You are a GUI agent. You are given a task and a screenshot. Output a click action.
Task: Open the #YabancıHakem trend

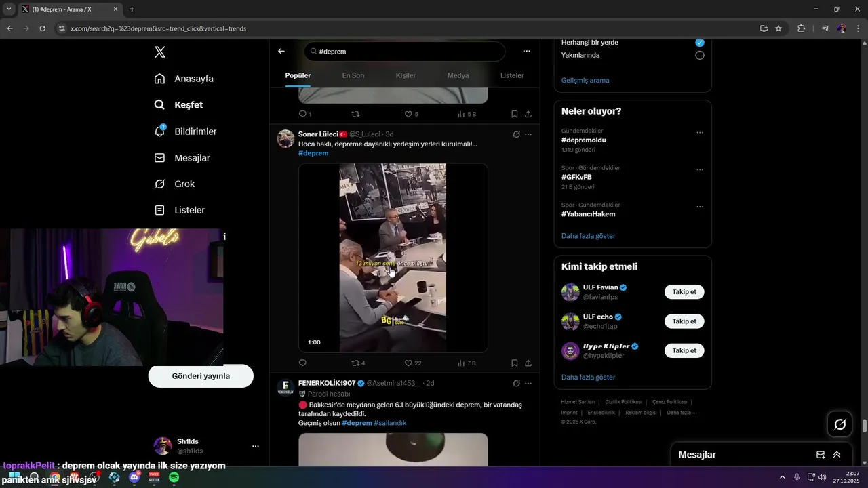(589, 214)
